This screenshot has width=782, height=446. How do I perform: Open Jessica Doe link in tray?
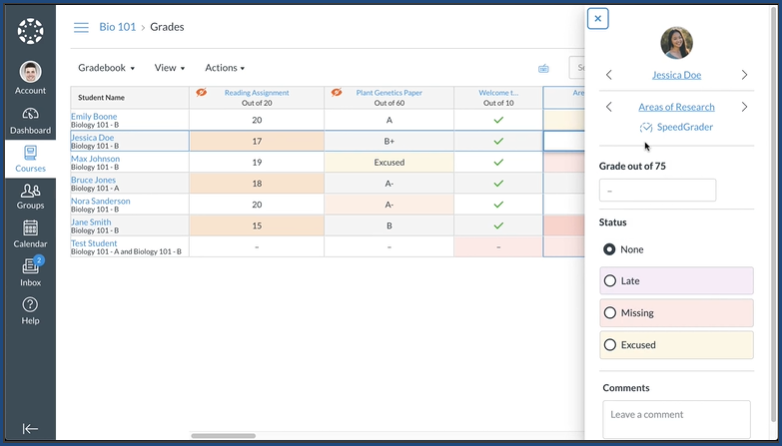click(x=676, y=75)
